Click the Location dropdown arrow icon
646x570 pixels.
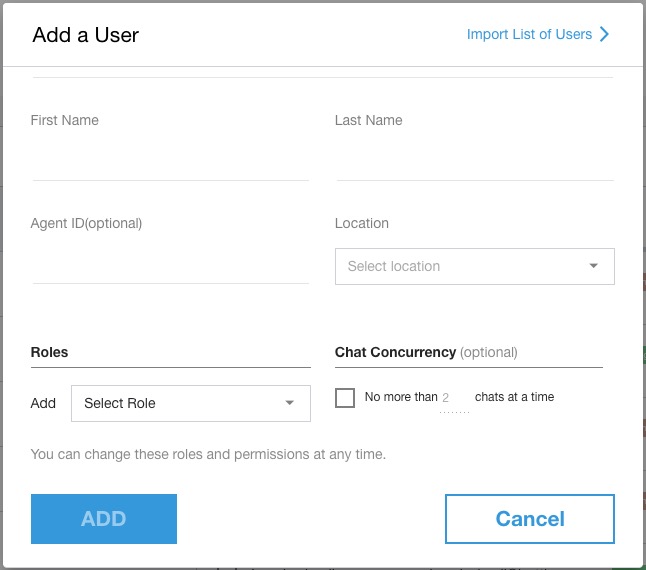594,266
